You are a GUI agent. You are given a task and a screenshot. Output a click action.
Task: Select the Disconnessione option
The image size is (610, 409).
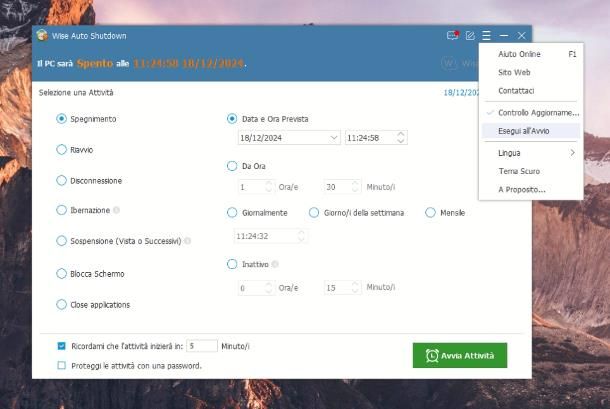61,181
